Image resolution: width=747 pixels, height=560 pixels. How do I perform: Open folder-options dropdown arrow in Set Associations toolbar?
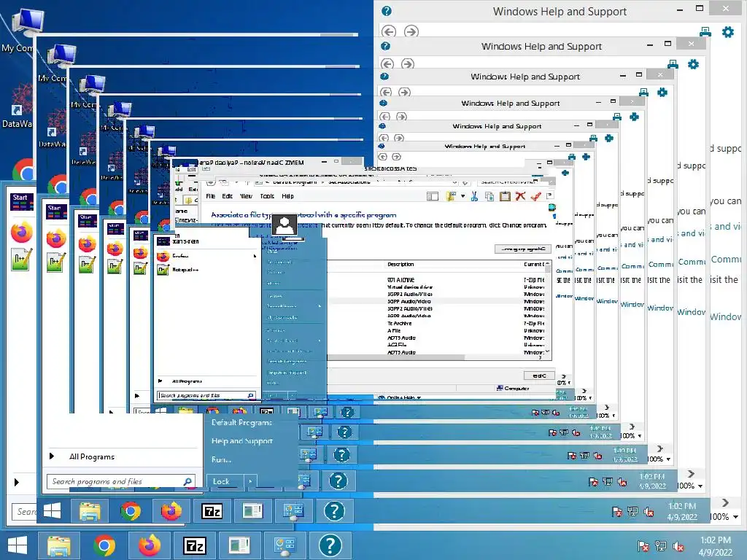point(462,196)
